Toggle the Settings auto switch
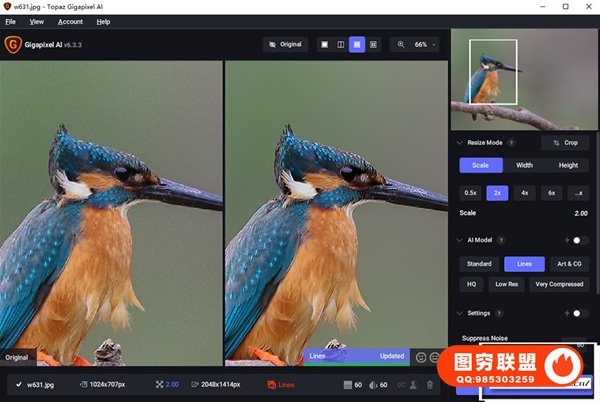Image resolution: width=600 pixels, height=402 pixels. 579,313
